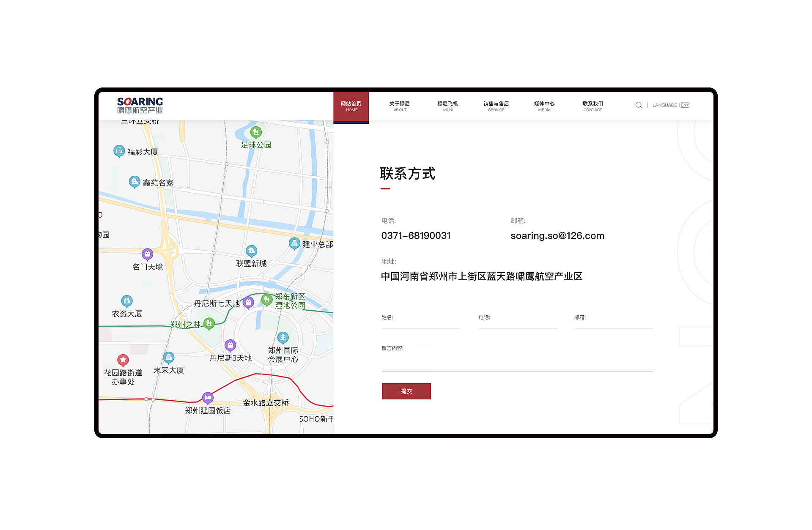The image size is (812, 530).
Task: Click the phone number 0371-68190031
Action: 416,236
